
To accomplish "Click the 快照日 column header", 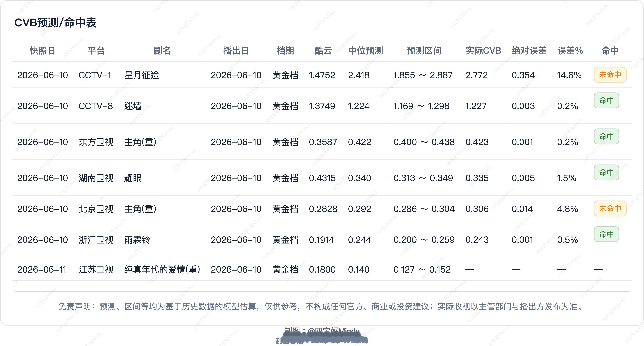I will (43, 51).
